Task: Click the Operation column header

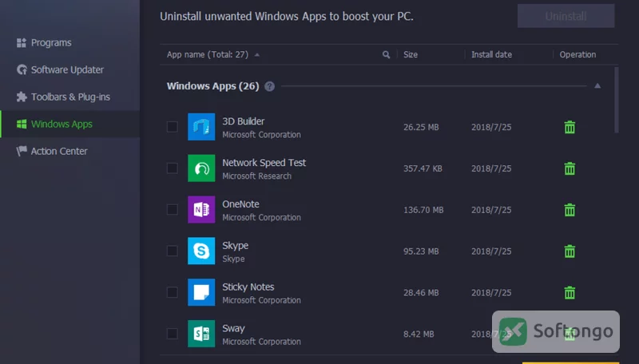Action: click(577, 54)
